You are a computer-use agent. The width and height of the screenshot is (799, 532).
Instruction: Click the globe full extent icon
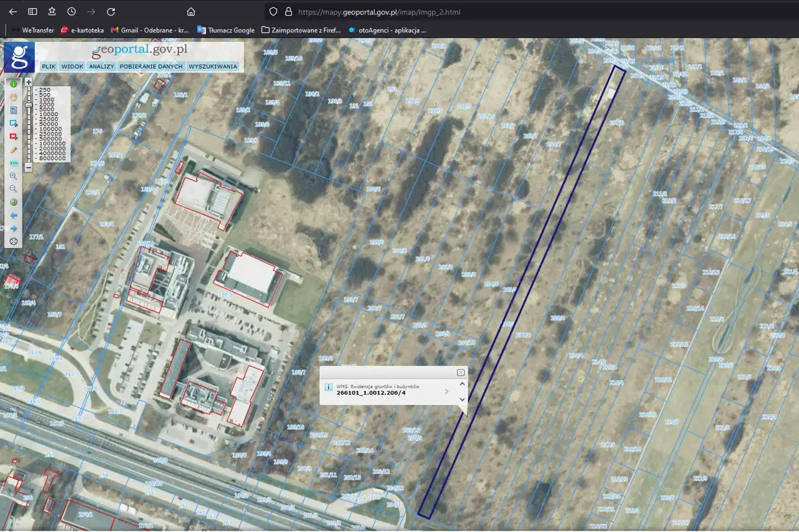(x=14, y=202)
